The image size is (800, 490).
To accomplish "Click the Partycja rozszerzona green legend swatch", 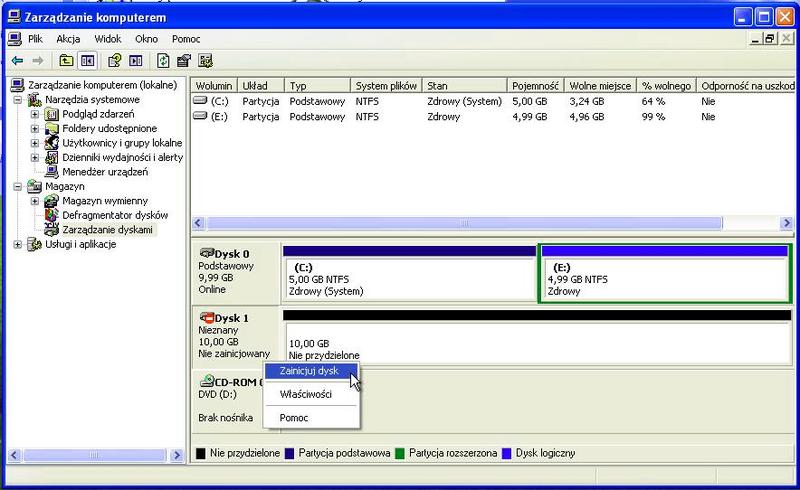I will pyautogui.click(x=399, y=453).
